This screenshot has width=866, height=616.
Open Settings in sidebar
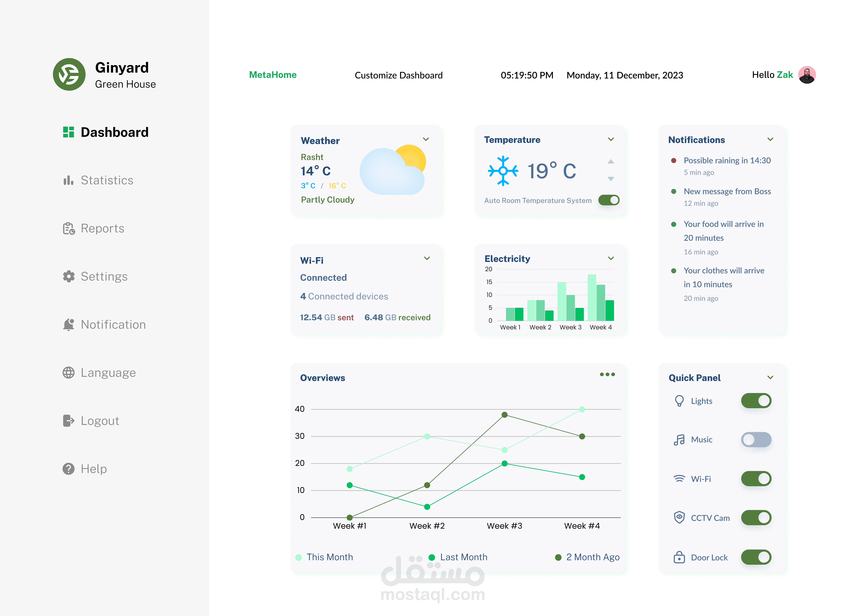(95, 277)
